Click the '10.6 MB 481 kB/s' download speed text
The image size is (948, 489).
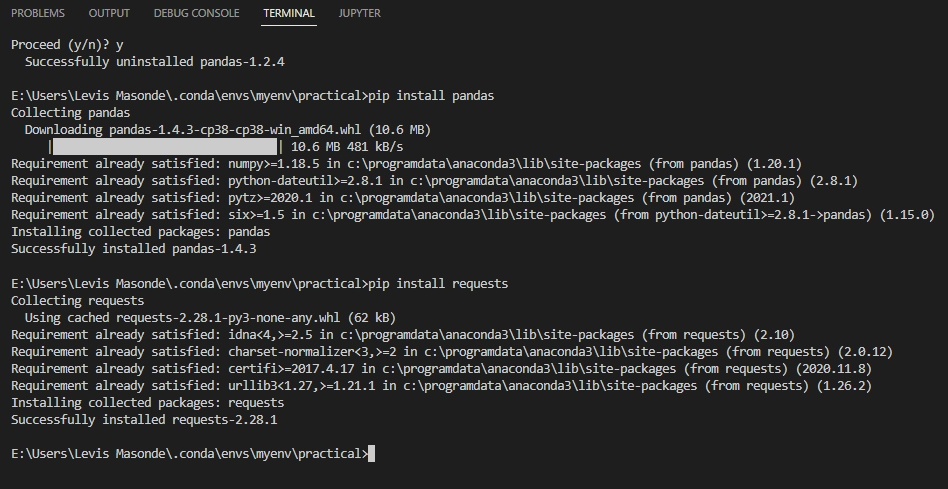347,147
